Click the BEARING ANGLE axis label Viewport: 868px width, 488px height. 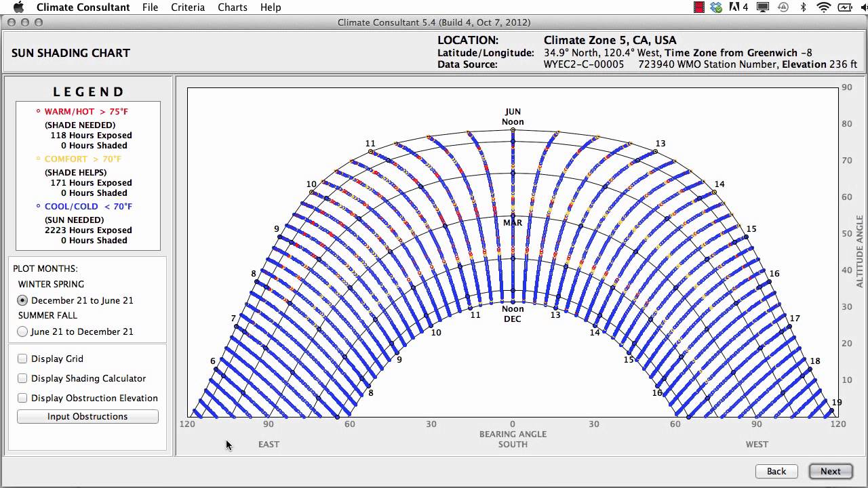[x=513, y=434]
